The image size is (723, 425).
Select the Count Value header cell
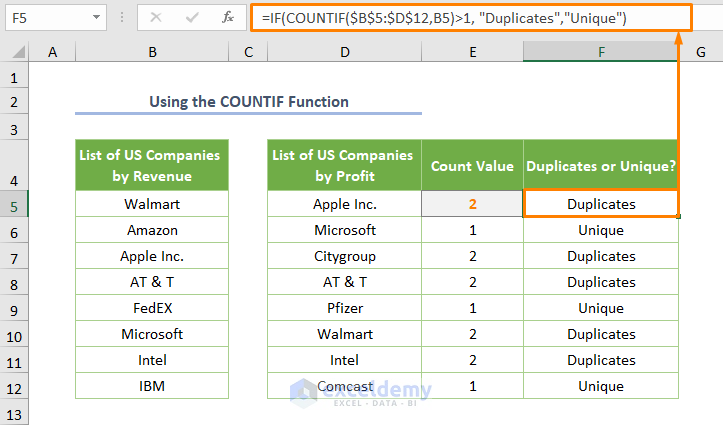[472, 166]
